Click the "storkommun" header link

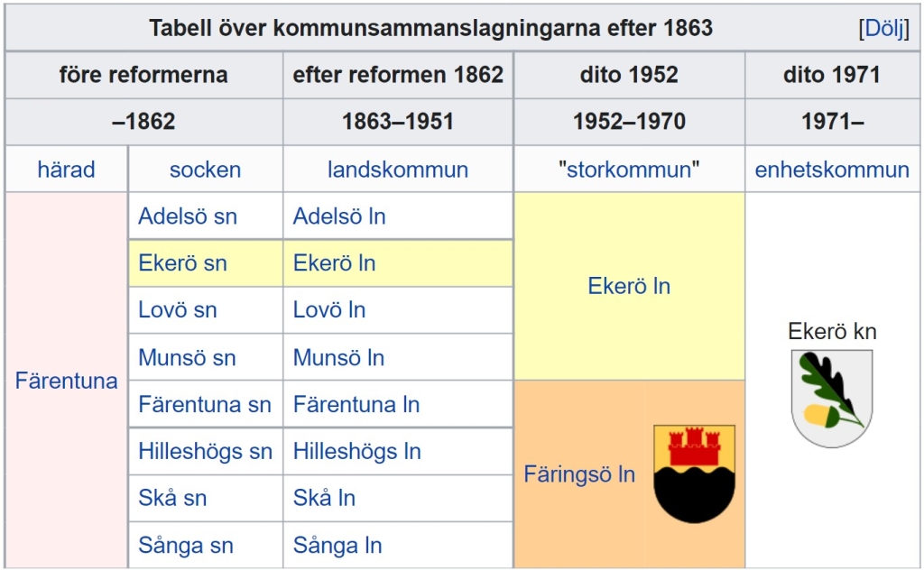click(629, 170)
